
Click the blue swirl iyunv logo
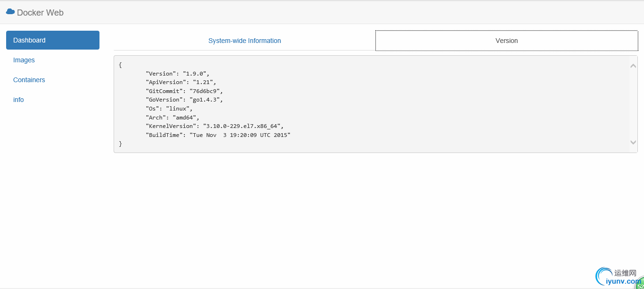point(603,276)
